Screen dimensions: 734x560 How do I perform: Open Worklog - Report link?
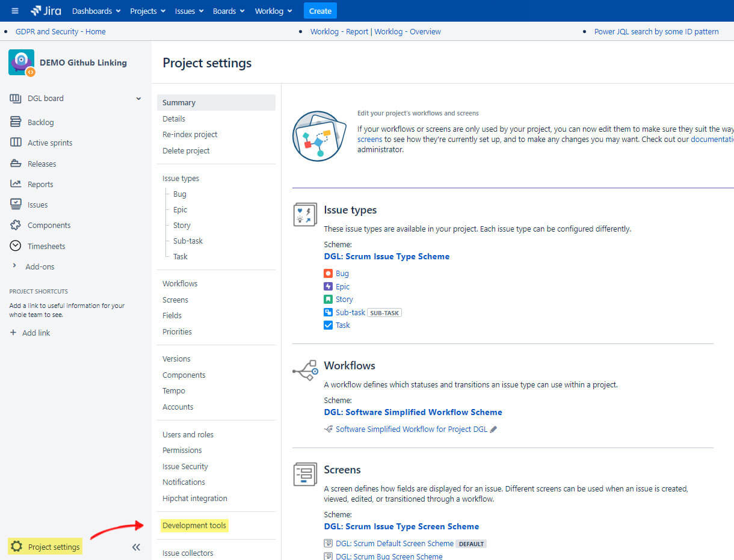[339, 31]
